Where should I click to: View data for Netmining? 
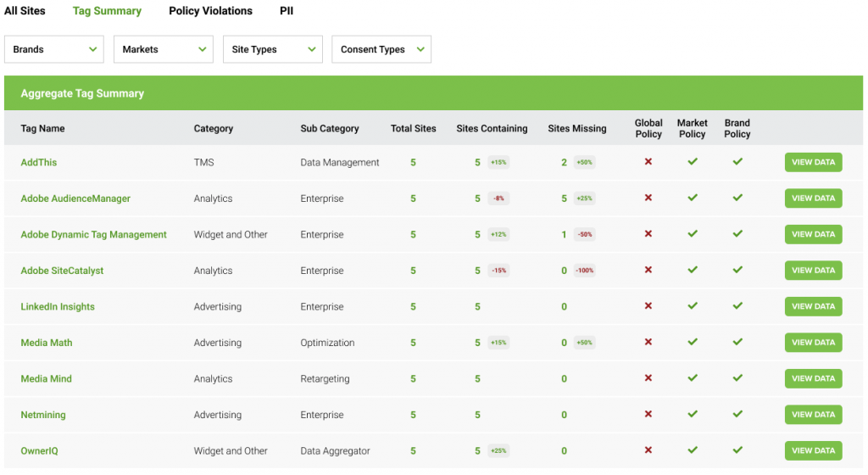pyautogui.click(x=813, y=414)
